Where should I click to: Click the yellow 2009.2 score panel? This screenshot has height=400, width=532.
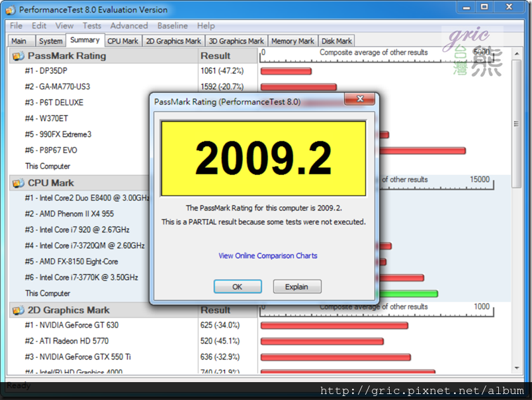point(263,158)
